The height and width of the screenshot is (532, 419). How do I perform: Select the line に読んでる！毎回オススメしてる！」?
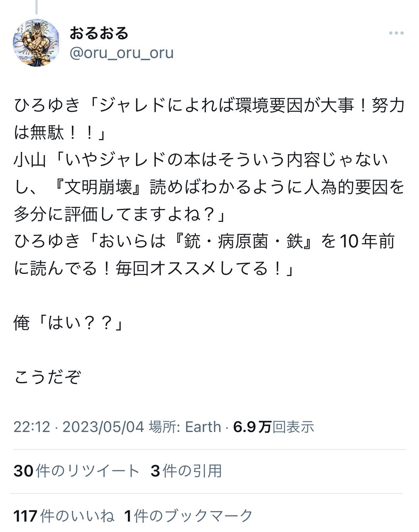tap(154, 268)
